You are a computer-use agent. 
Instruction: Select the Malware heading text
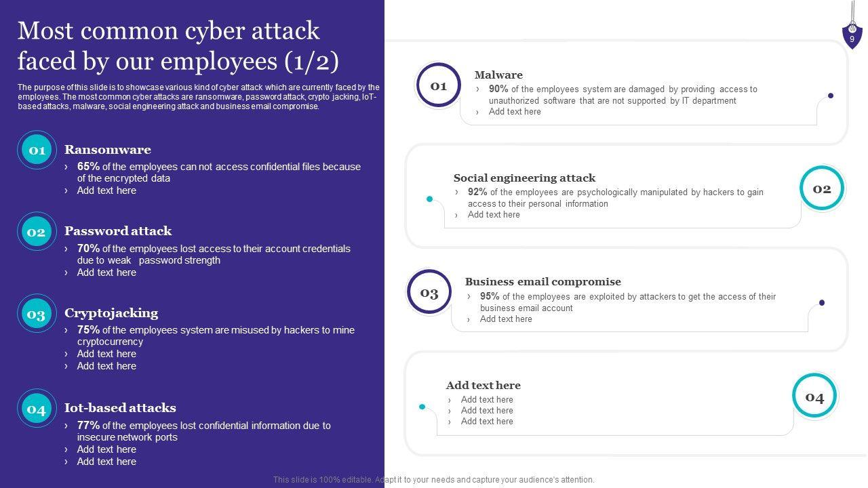click(498, 75)
